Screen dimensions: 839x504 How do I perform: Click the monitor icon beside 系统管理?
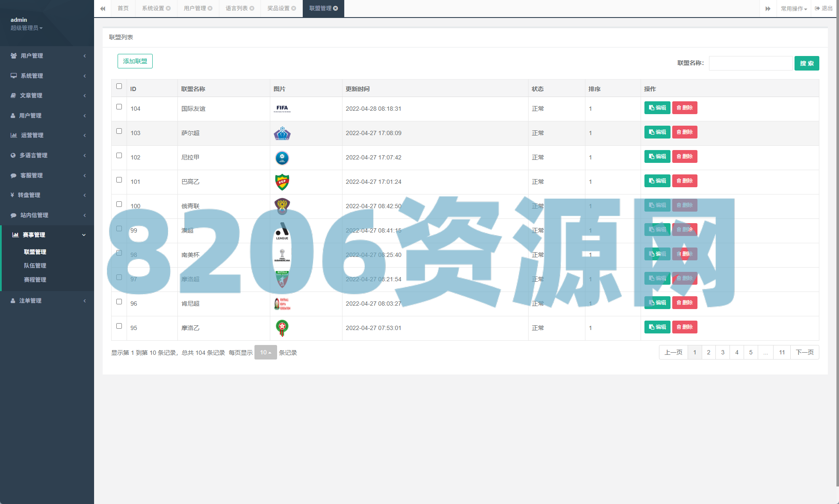pos(14,76)
